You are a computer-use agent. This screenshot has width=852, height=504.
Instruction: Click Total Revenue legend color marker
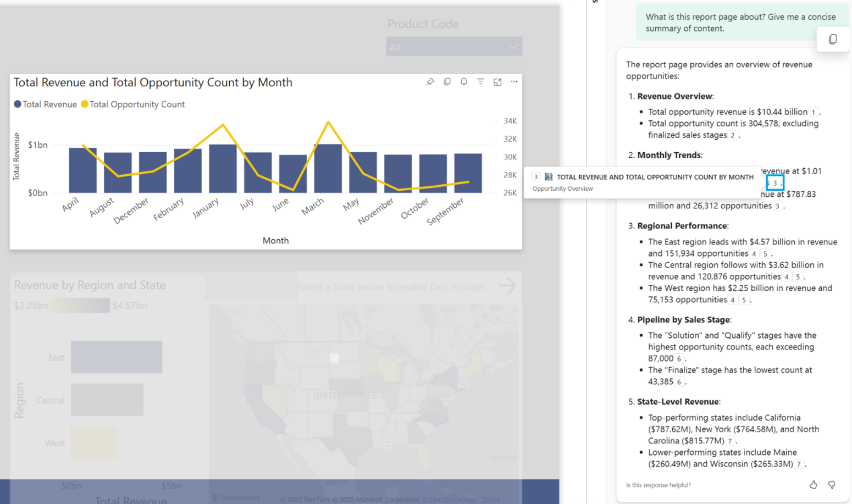point(18,104)
